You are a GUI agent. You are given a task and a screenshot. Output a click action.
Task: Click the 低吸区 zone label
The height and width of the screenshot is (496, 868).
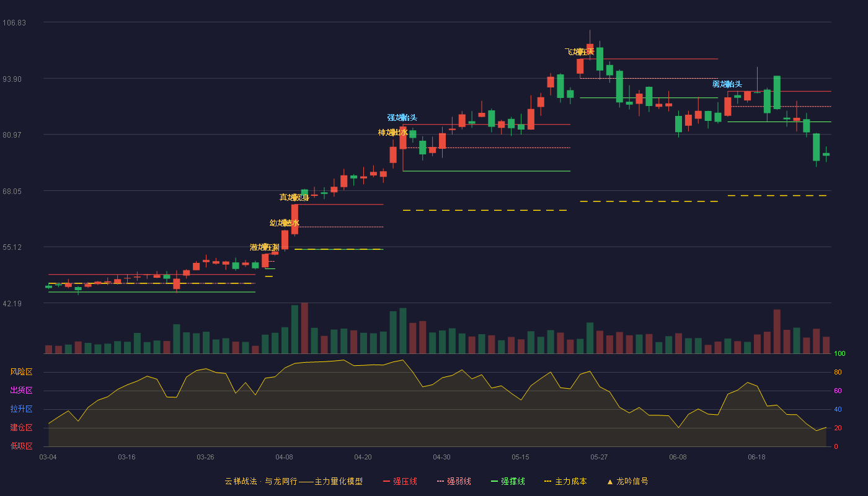(x=21, y=446)
